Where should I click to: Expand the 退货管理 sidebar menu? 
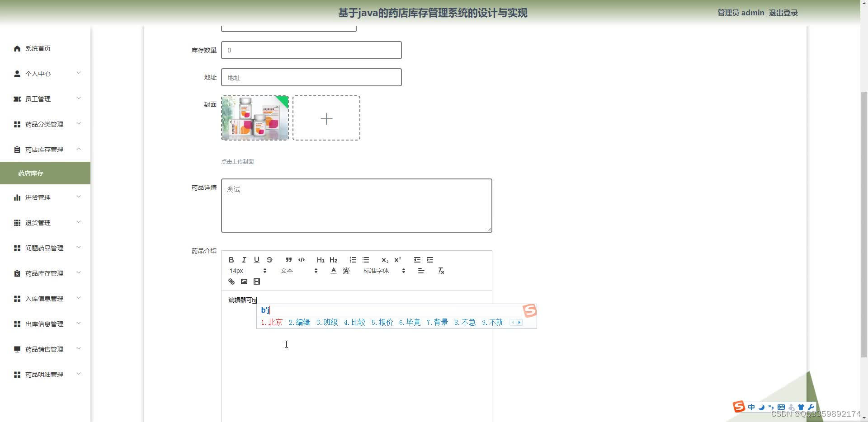pos(45,223)
